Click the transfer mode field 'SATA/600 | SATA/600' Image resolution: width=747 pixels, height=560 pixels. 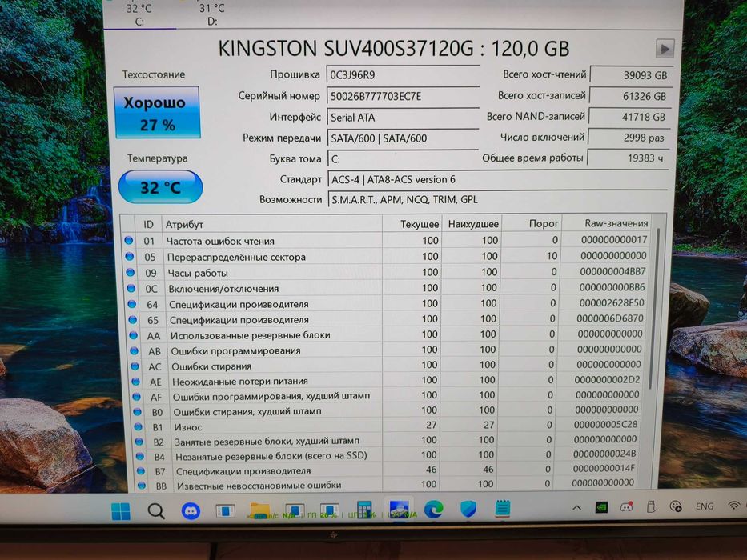tap(403, 138)
